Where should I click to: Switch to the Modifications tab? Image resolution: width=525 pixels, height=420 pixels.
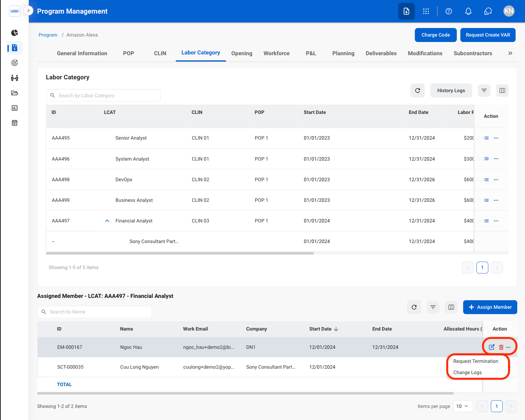pyautogui.click(x=425, y=53)
